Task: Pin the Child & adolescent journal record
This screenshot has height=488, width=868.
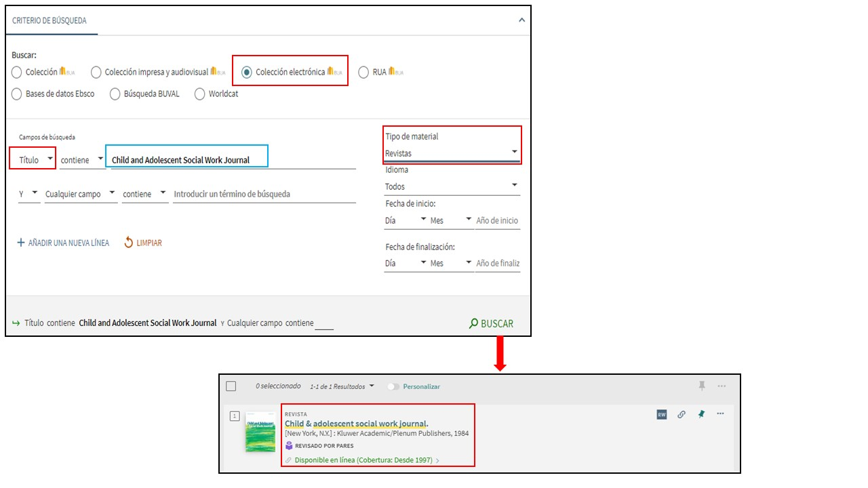Action: click(x=701, y=414)
